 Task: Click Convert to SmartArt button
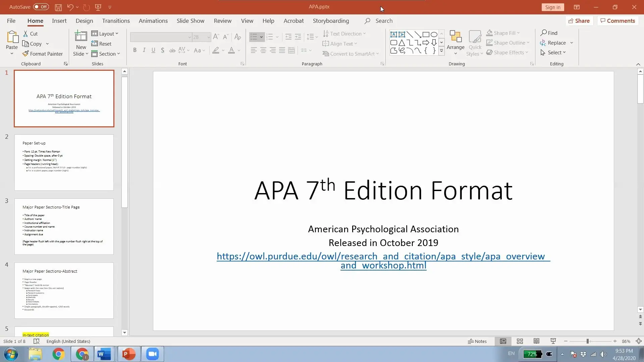[x=351, y=54]
